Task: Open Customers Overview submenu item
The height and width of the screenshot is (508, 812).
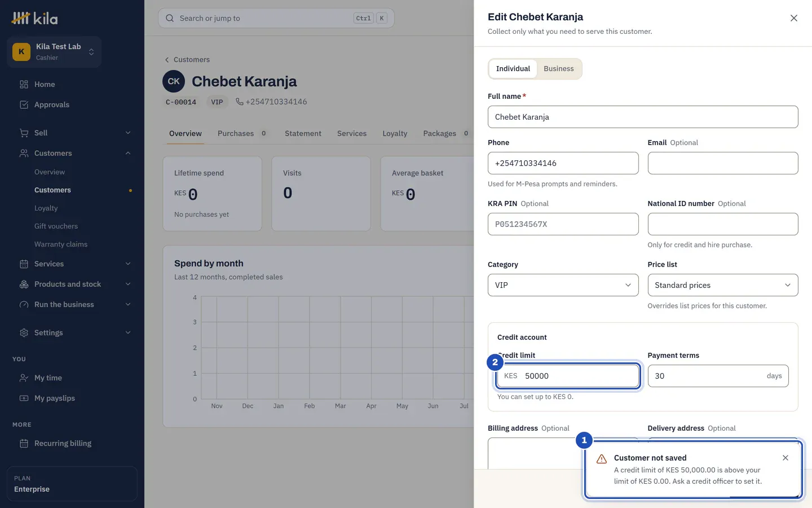Action: tap(50, 172)
